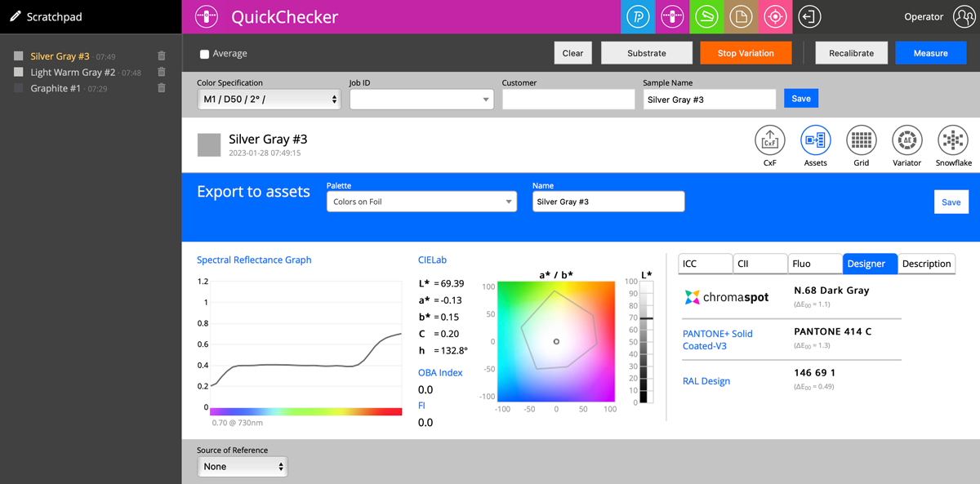Open the Grid view icon
Screen dimensions: 980x484
click(861, 140)
